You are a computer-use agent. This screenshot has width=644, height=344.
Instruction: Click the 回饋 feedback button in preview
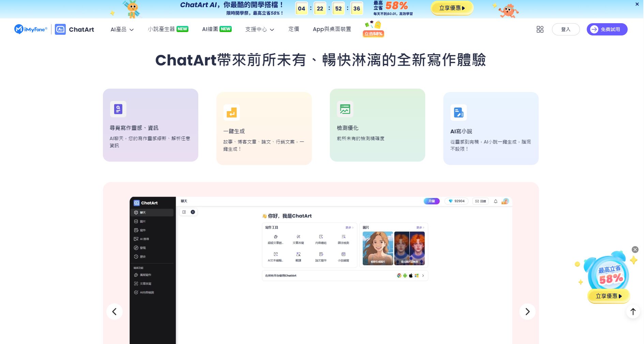tap(480, 201)
